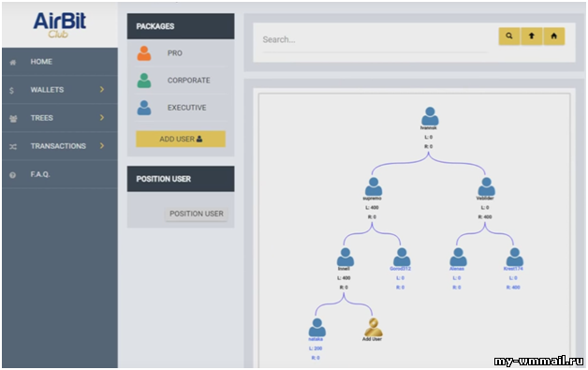Open the F.A.Q. sidebar item
This screenshot has width=588, height=370.
tap(60, 174)
